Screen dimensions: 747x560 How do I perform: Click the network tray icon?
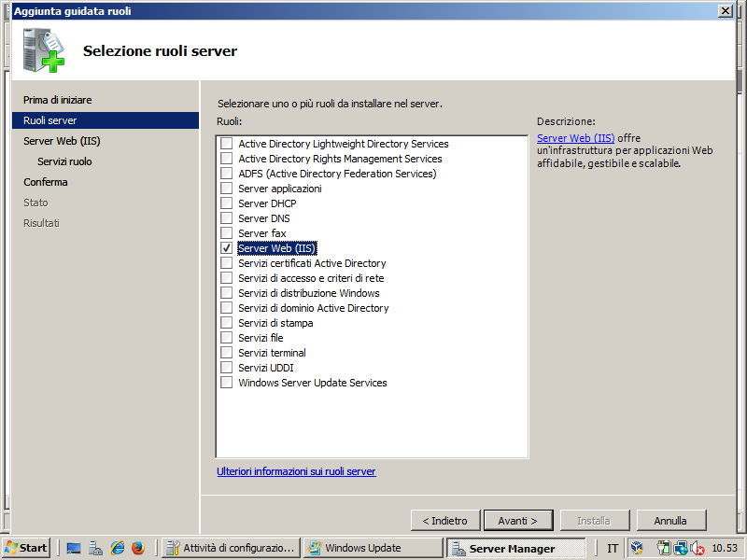681,548
